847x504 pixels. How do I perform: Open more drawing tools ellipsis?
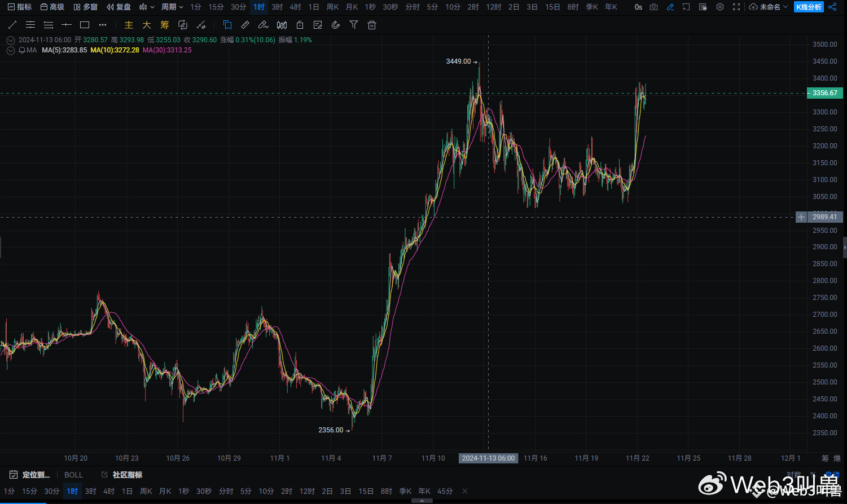[x=102, y=25]
